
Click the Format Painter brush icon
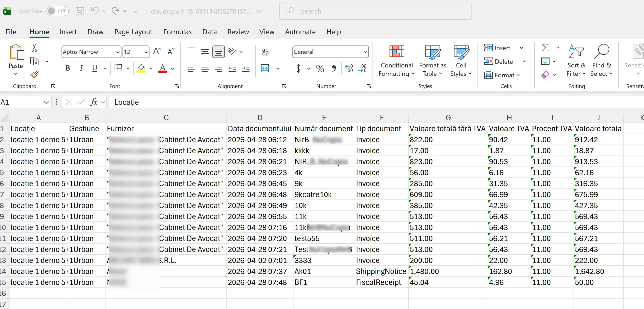[34, 75]
